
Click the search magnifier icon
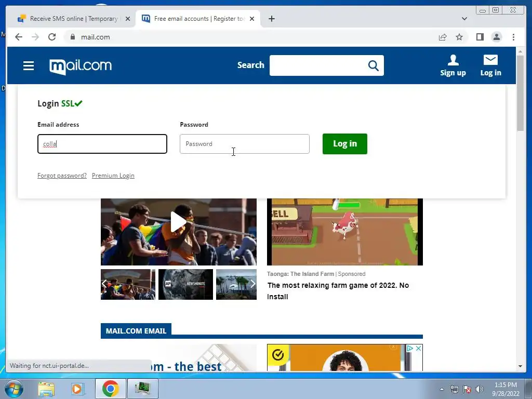pos(373,65)
